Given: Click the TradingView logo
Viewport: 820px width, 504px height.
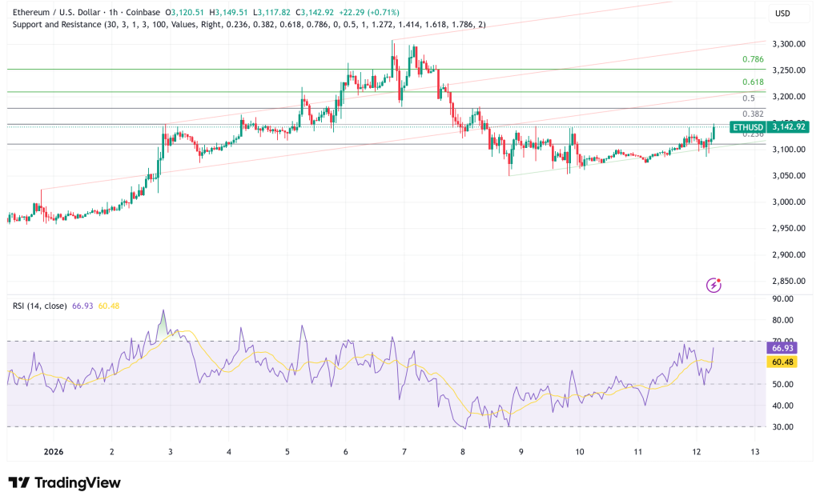Looking at the screenshot, I should (65, 483).
